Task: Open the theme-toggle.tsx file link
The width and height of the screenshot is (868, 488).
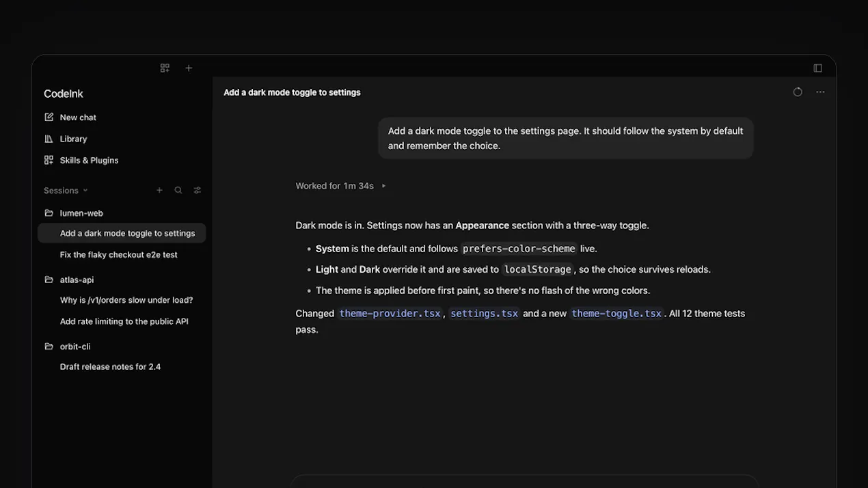Action: point(616,314)
